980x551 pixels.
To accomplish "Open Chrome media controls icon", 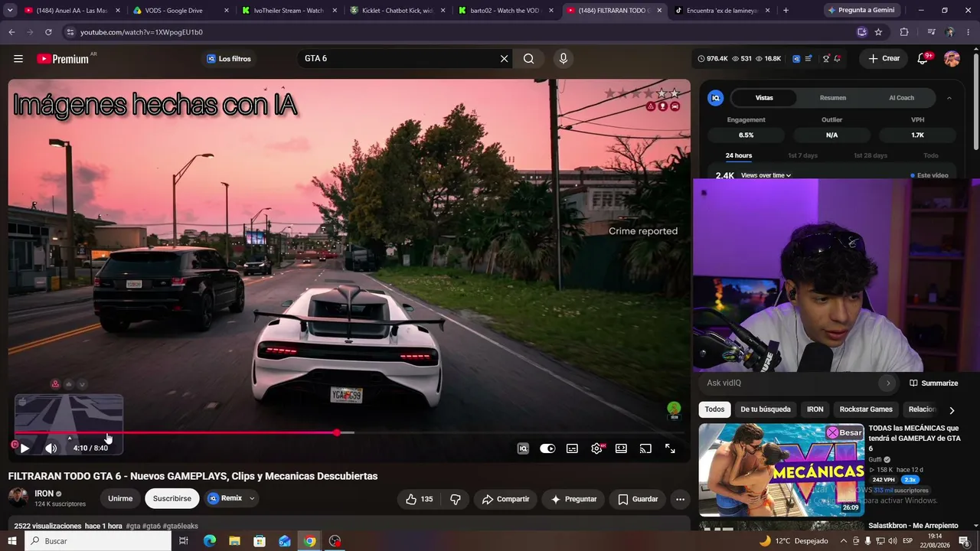I will 931,32.
